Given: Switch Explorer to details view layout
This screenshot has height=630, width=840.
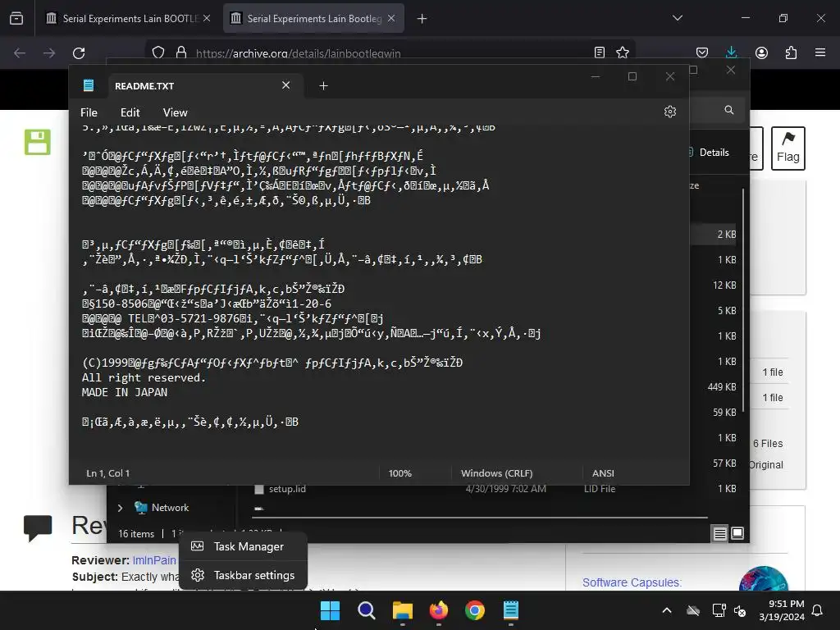Looking at the screenshot, I should (x=719, y=533).
